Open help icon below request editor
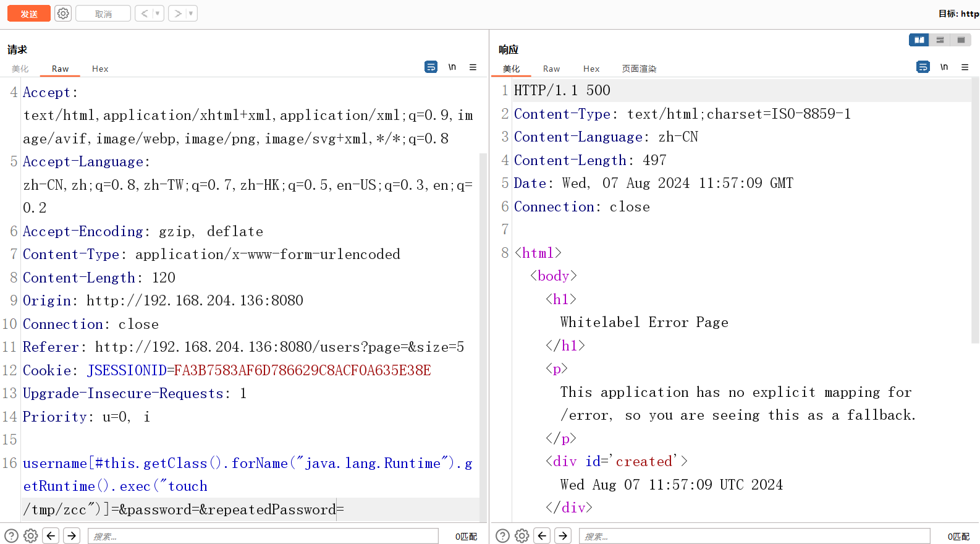This screenshot has width=980, height=544. [12, 536]
